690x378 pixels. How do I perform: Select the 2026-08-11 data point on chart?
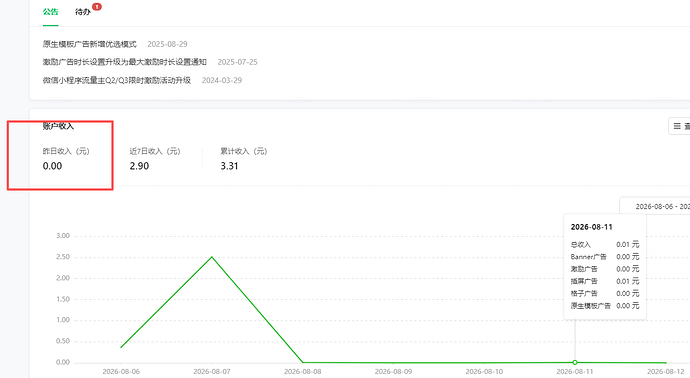575,362
